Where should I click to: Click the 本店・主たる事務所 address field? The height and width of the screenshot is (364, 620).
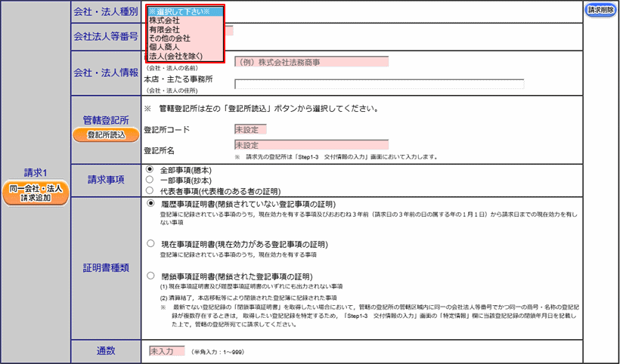380,84
